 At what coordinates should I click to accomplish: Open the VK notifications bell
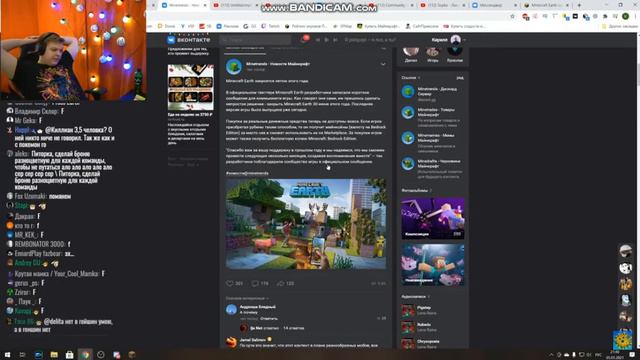point(304,40)
